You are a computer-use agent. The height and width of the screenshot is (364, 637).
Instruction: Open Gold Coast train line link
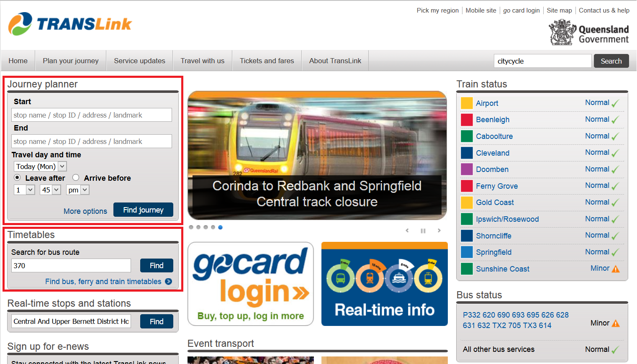tap(495, 203)
